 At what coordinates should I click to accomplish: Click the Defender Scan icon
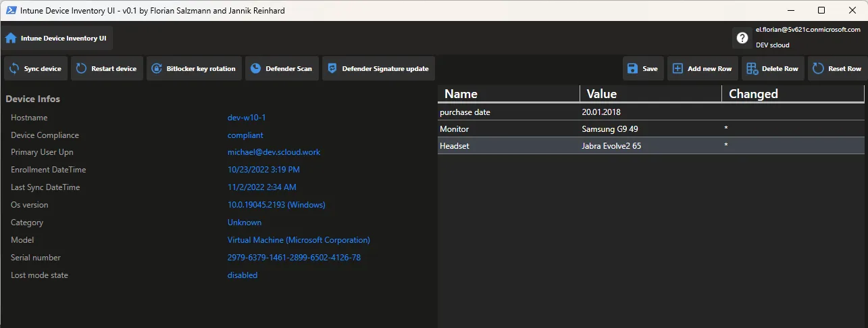point(255,68)
